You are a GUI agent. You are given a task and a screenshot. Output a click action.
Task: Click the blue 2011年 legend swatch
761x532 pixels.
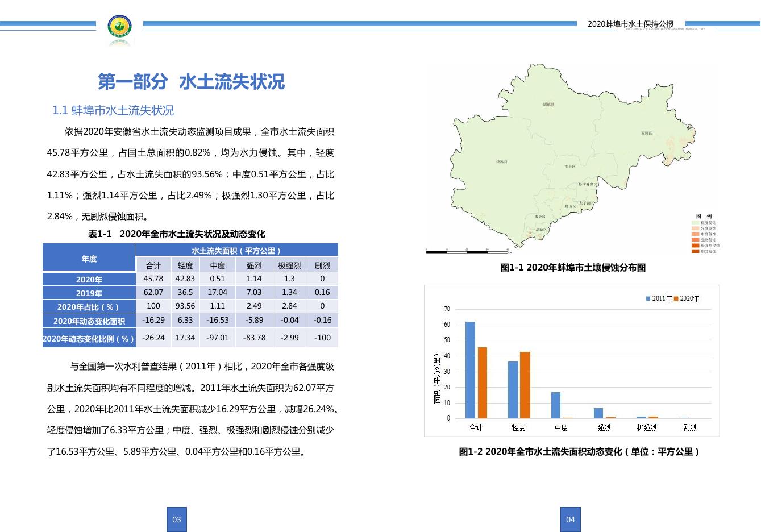point(648,298)
